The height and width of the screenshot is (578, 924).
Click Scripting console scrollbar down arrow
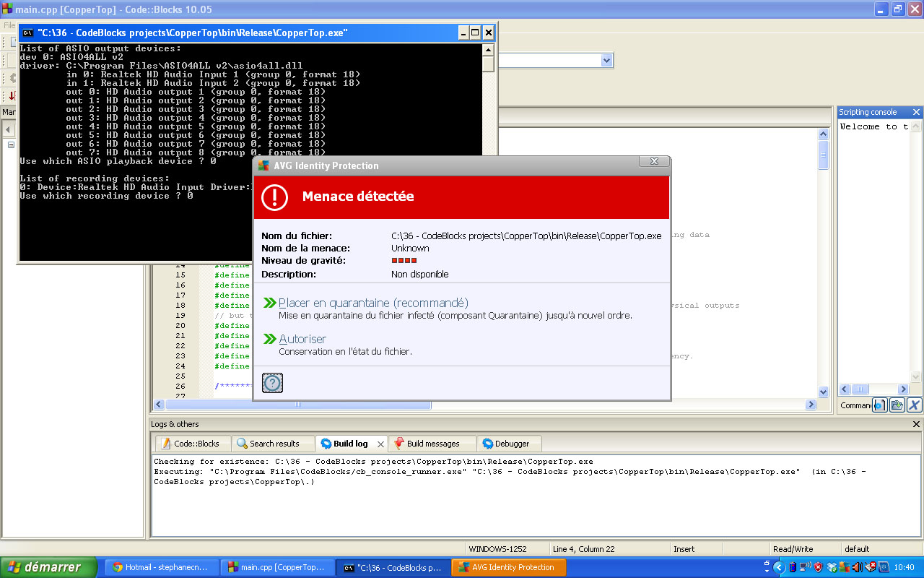click(x=916, y=376)
